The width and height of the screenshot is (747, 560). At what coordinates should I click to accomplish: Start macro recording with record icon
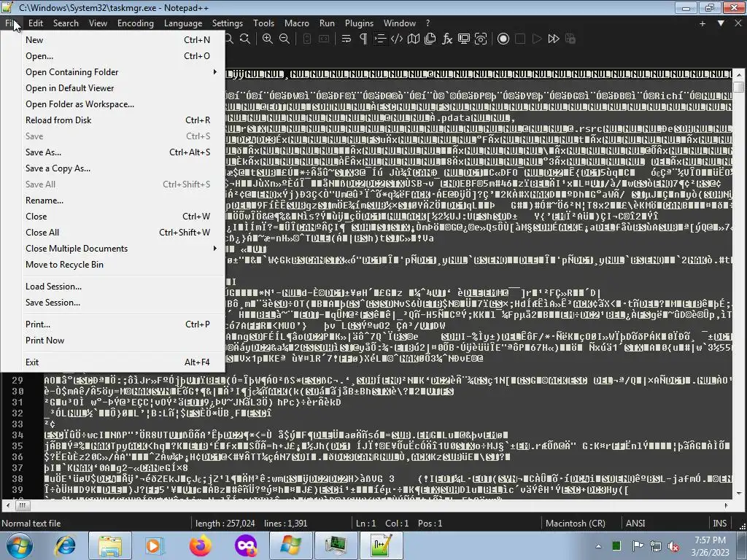point(503,39)
